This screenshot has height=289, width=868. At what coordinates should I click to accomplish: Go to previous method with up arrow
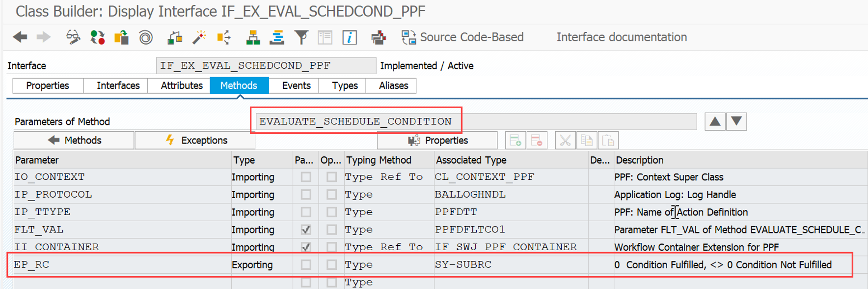coord(715,121)
